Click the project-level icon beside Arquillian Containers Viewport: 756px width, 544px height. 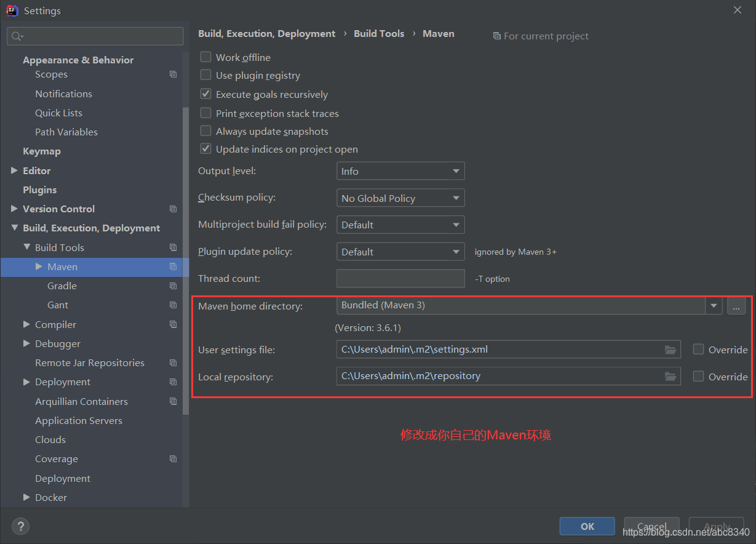click(x=173, y=401)
